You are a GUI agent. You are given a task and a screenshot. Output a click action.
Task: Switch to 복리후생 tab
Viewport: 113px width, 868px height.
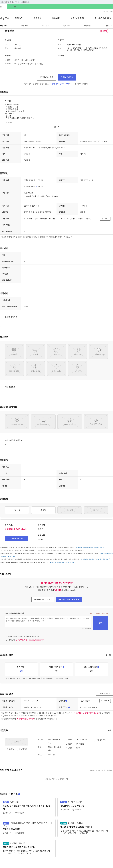[x=66, y=26]
